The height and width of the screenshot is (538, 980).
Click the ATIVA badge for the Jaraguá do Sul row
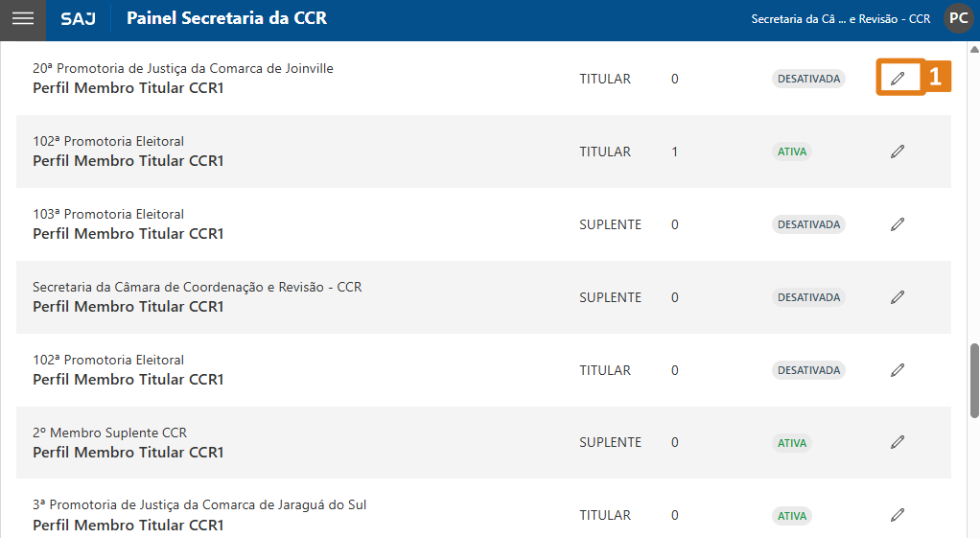(792, 515)
